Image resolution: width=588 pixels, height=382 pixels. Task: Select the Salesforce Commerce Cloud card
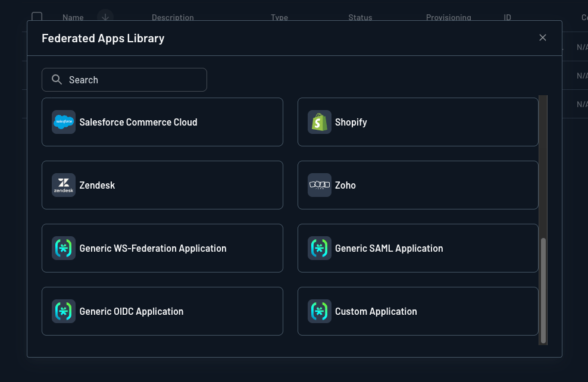162,122
